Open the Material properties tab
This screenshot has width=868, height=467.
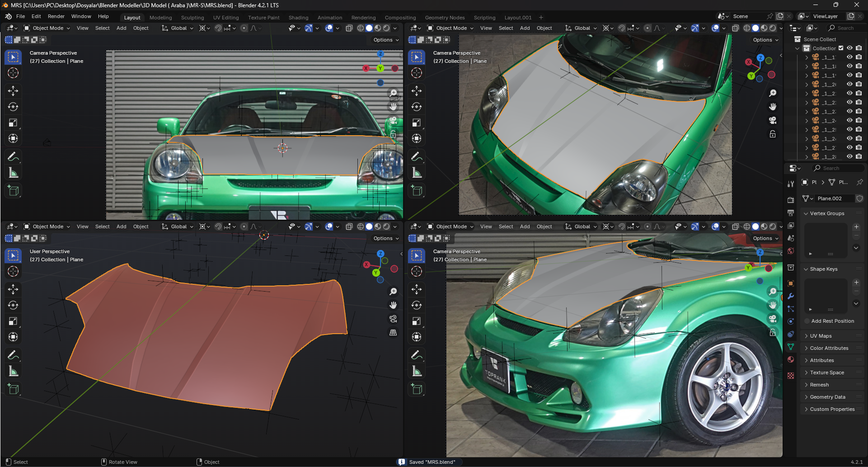coord(791,359)
